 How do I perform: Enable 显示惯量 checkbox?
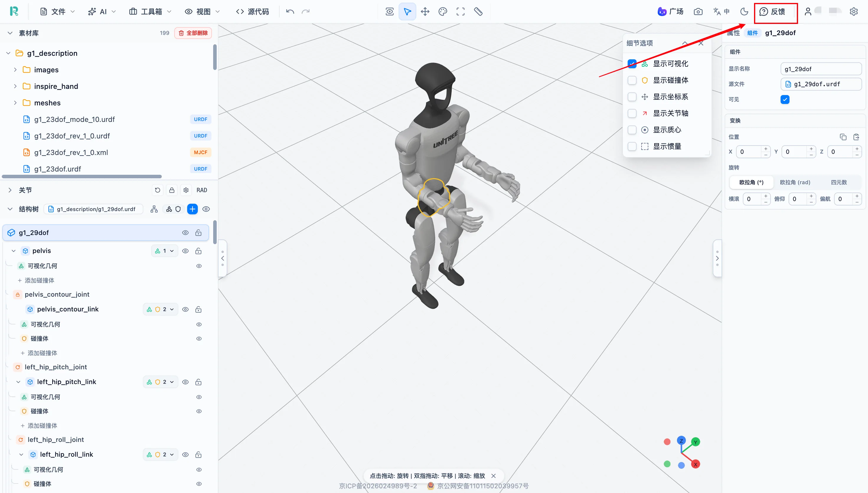point(632,146)
